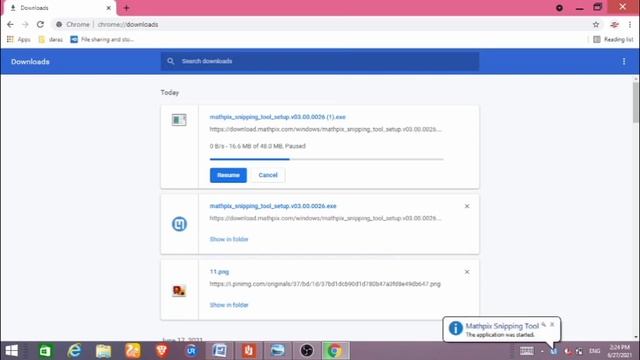
Task: Click the network tray icon
Action: click(x=579, y=351)
